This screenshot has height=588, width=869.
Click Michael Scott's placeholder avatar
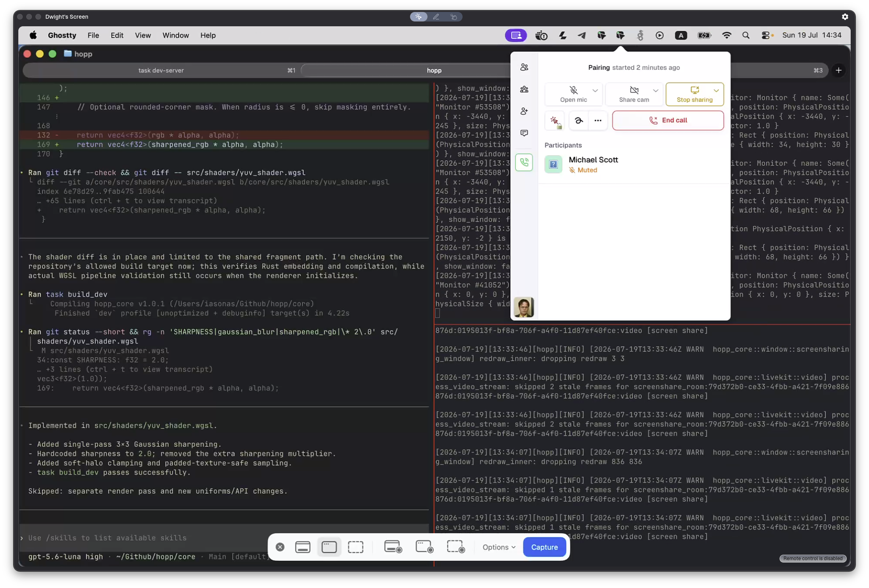click(553, 164)
